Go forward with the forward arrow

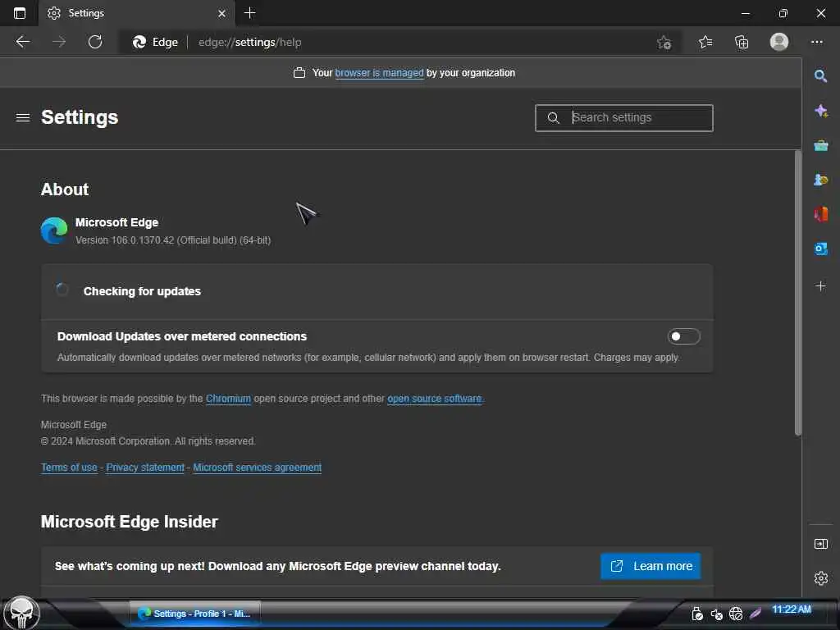point(59,42)
